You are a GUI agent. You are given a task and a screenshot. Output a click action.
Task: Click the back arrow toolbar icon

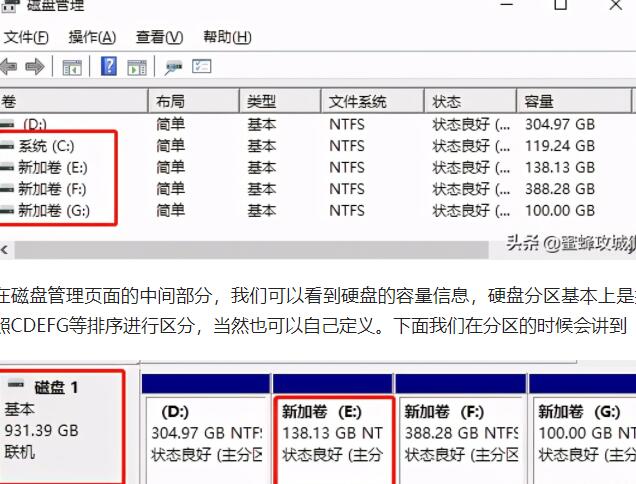click(9, 67)
